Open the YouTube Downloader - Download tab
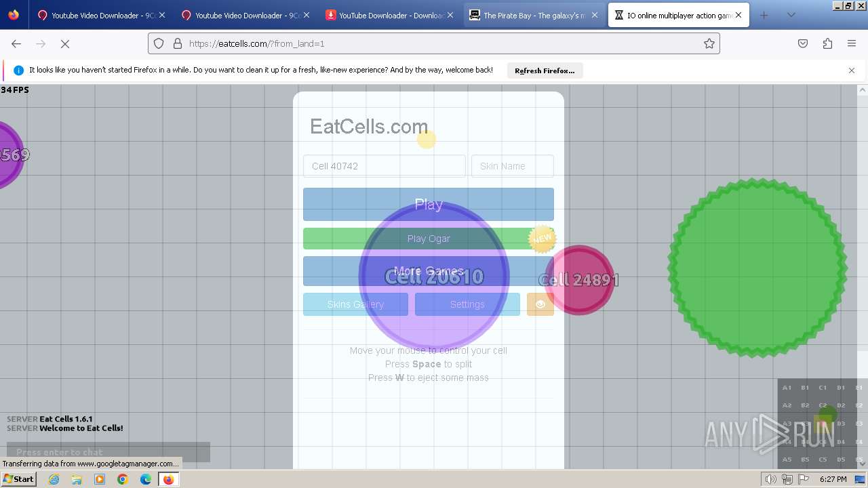The width and height of the screenshot is (868, 488). (389, 15)
